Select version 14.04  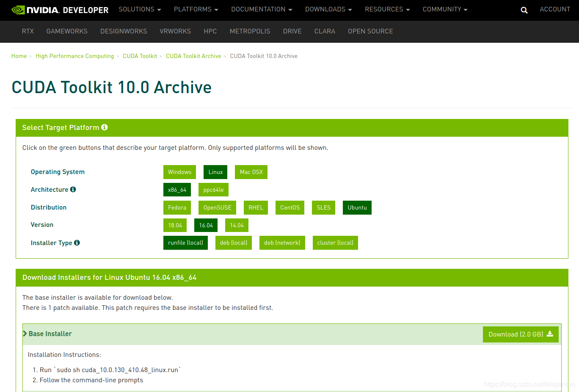pyautogui.click(x=237, y=225)
